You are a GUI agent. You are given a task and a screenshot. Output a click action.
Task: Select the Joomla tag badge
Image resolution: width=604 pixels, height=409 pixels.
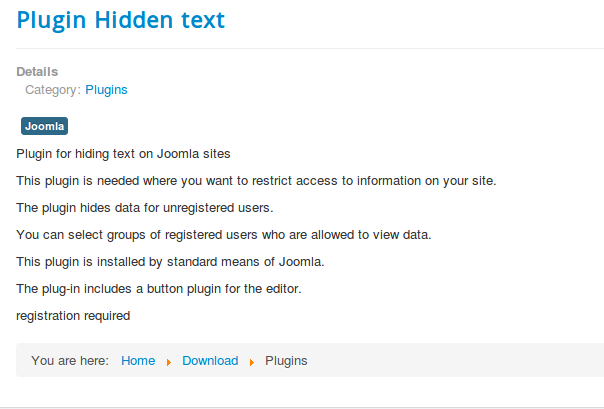point(44,126)
